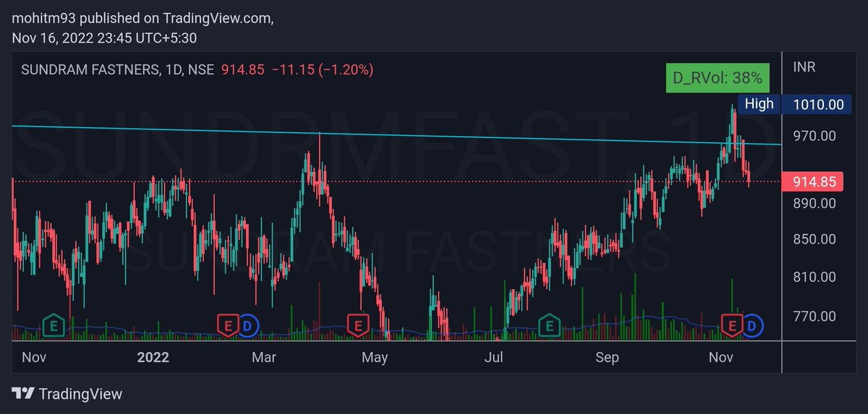Click the TradingView logo icon
This screenshot has height=414, width=868.
22,394
